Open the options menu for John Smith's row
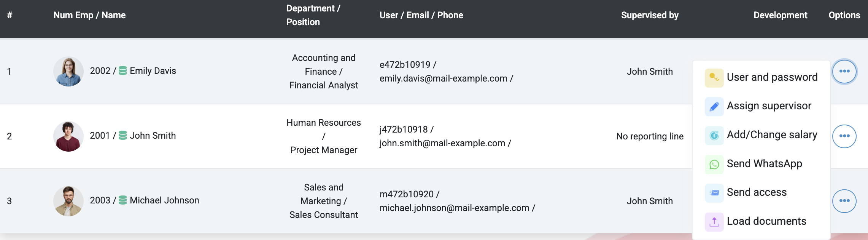Viewport: 868px width, 240px height. pos(844,136)
